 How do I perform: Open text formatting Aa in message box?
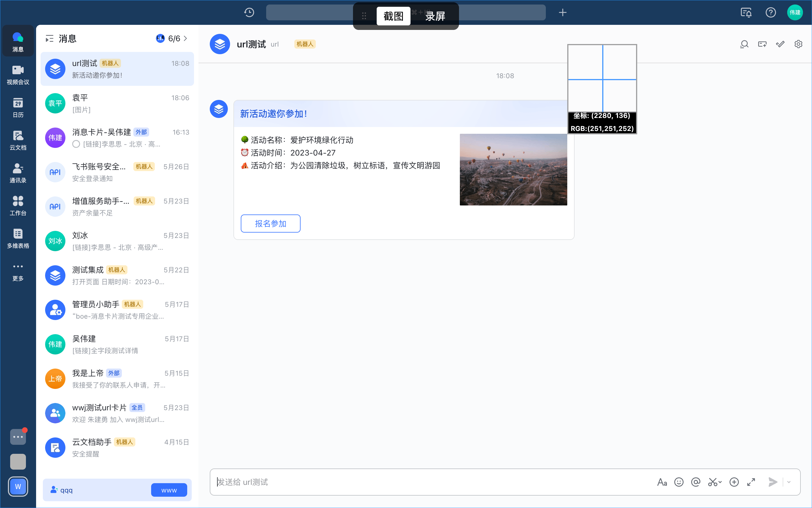662,482
